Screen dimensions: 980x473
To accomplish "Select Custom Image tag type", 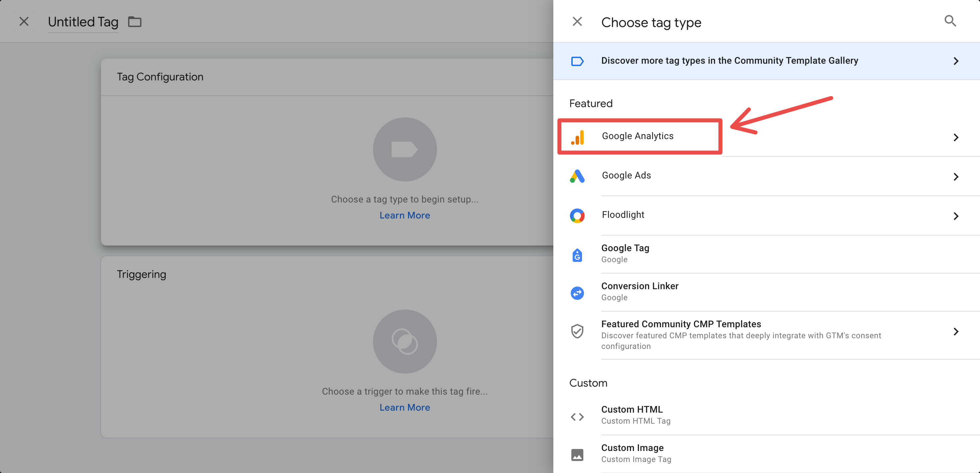I will click(x=767, y=454).
